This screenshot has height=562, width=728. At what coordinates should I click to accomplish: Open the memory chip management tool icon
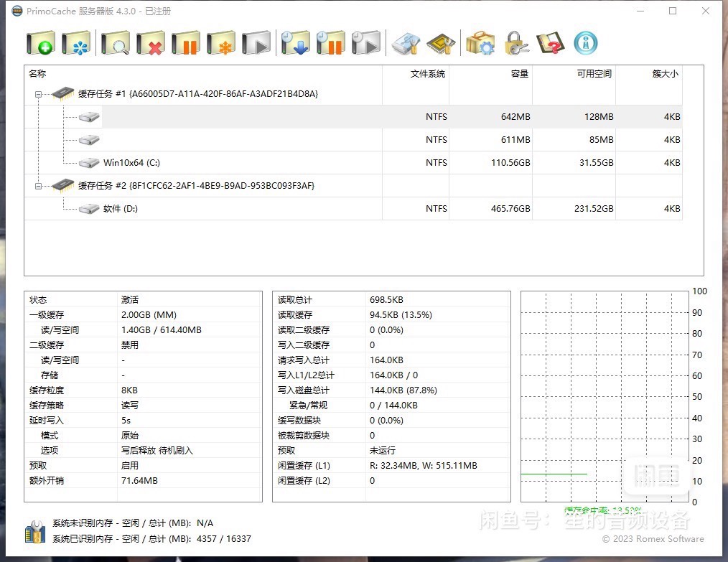(x=441, y=44)
